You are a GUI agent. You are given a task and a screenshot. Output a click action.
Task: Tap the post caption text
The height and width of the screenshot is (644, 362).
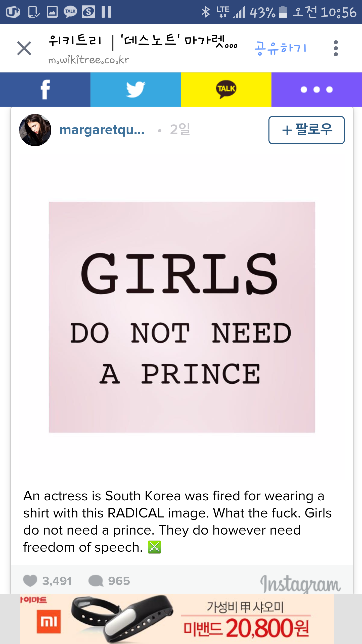[x=177, y=521]
